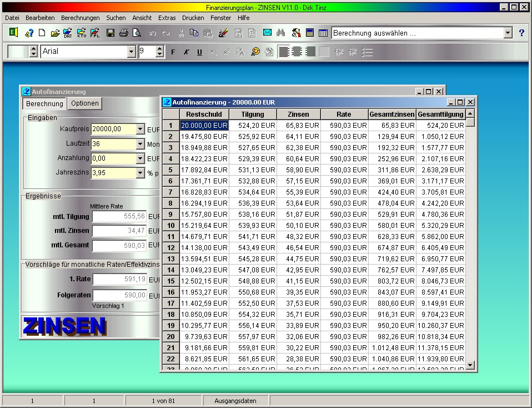Select the Berechnung tab

pos(44,103)
